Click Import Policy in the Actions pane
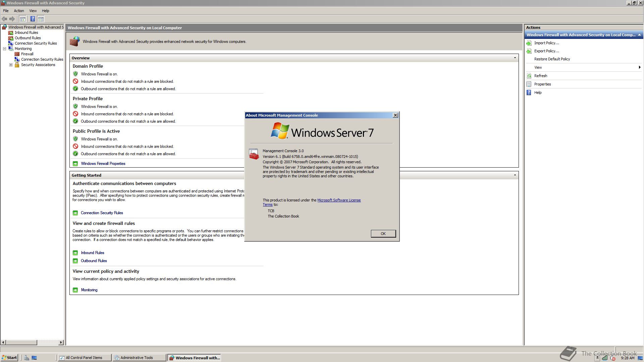Screen dimensions: 644x362 click(x=546, y=43)
